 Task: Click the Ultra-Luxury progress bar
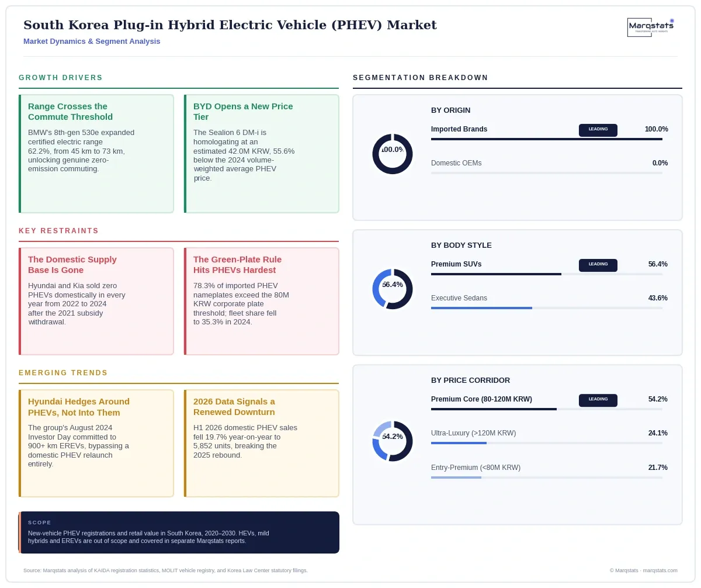tap(547, 443)
